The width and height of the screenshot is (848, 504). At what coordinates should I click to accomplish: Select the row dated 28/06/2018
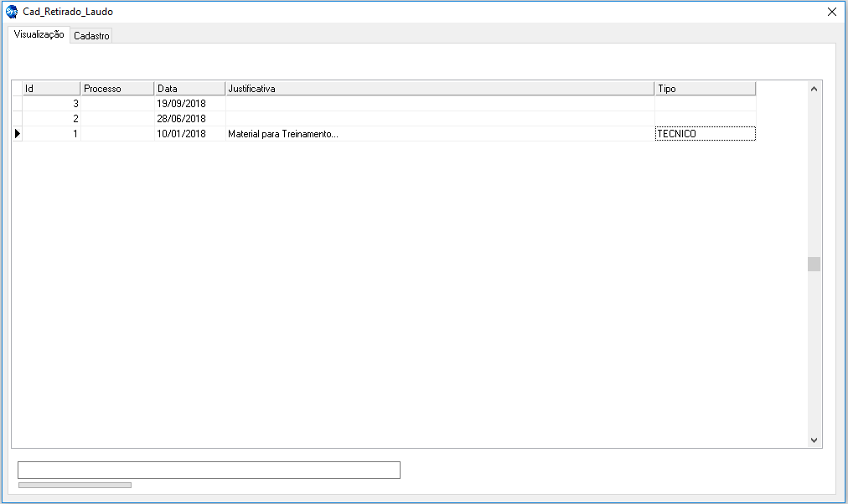coord(181,119)
